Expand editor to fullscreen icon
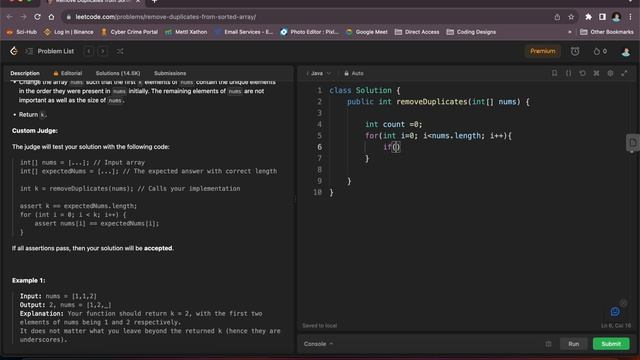Image resolution: width=640 pixels, height=360 pixels. (624, 73)
